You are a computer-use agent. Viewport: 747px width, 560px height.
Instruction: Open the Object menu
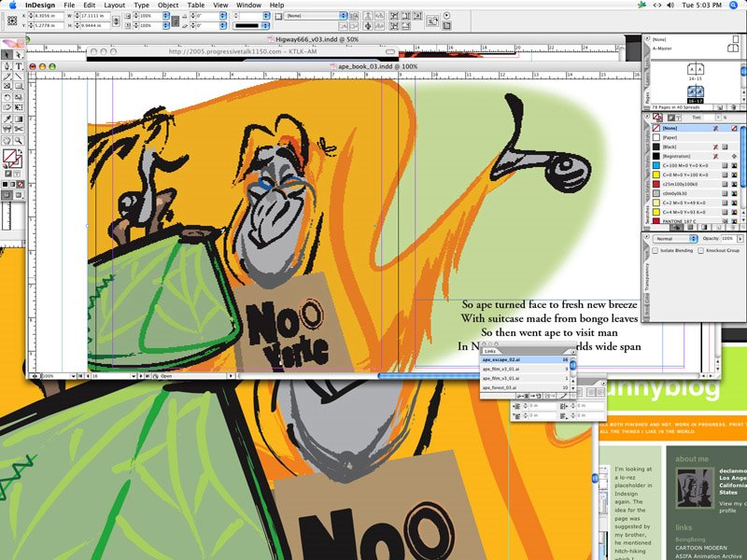168,6
